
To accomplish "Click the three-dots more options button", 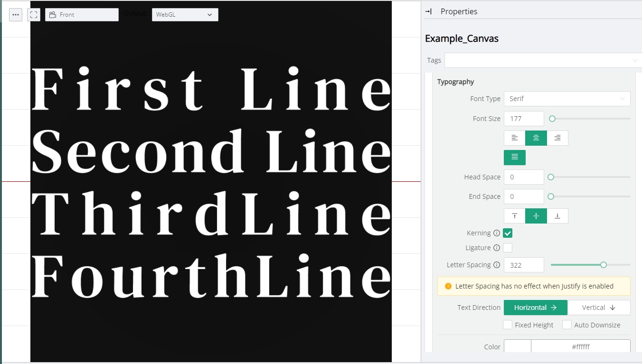I will click(x=16, y=15).
